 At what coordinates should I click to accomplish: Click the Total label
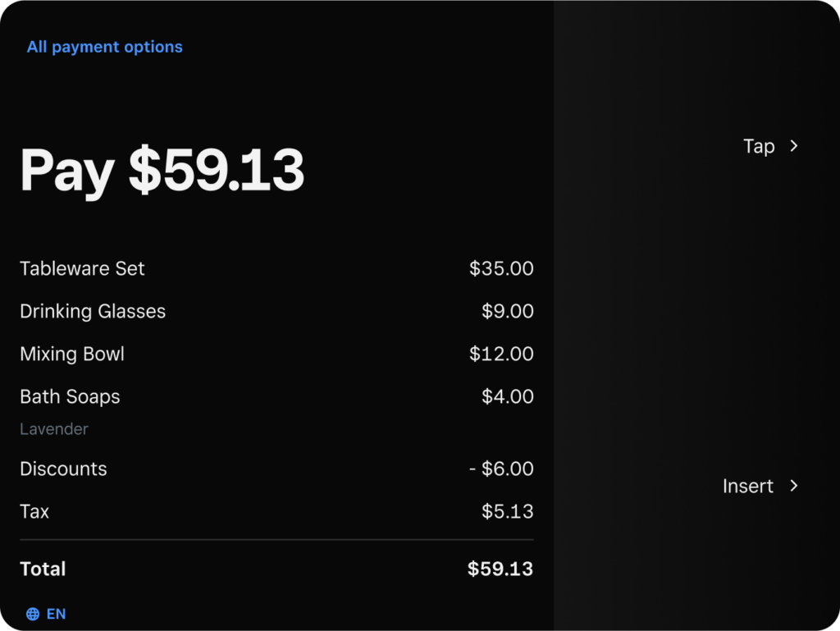tap(43, 569)
